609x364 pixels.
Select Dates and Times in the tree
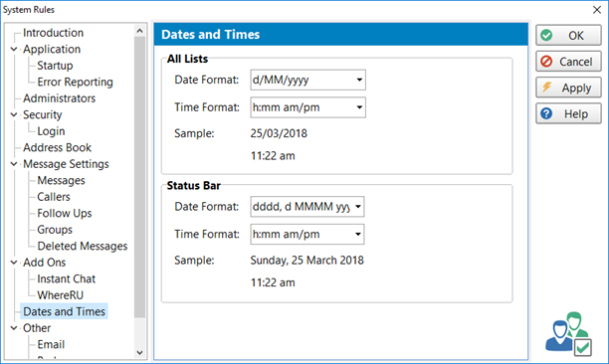click(64, 311)
